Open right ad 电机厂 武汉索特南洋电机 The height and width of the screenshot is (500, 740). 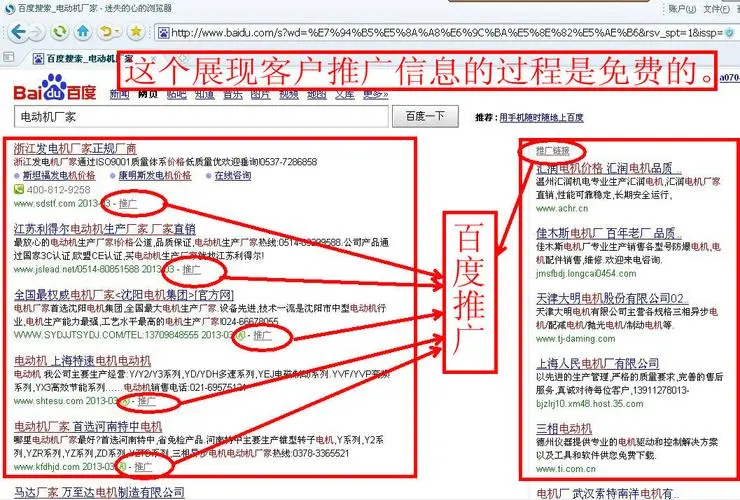point(606,493)
